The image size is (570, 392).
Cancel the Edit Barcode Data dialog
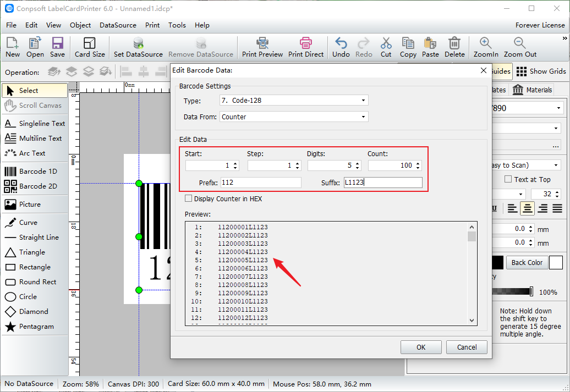(467, 347)
